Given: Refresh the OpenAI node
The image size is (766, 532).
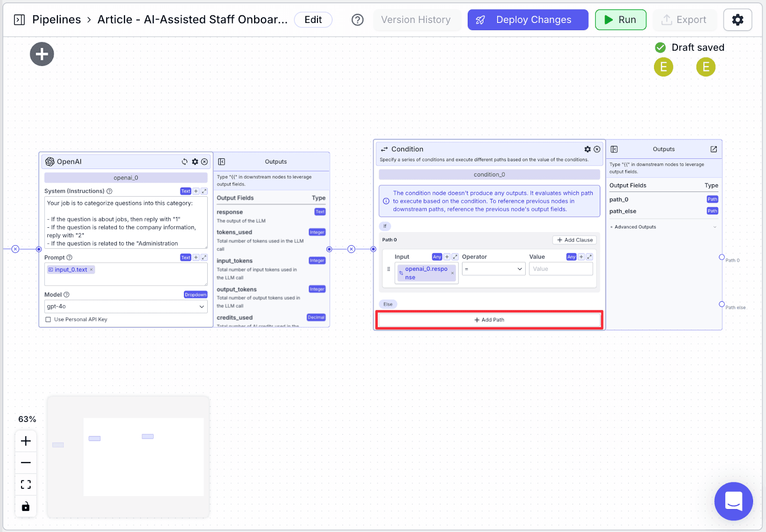Looking at the screenshot, I should pos(185,162).
